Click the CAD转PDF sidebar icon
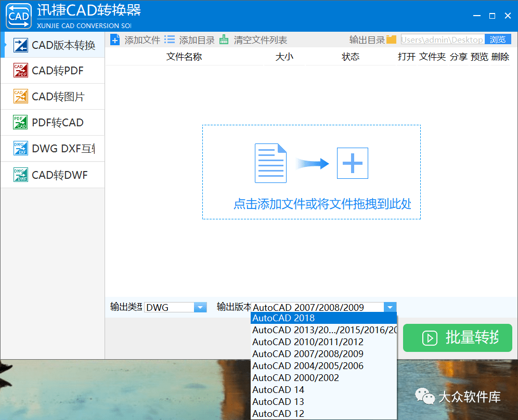 click(x=20, y=70)
